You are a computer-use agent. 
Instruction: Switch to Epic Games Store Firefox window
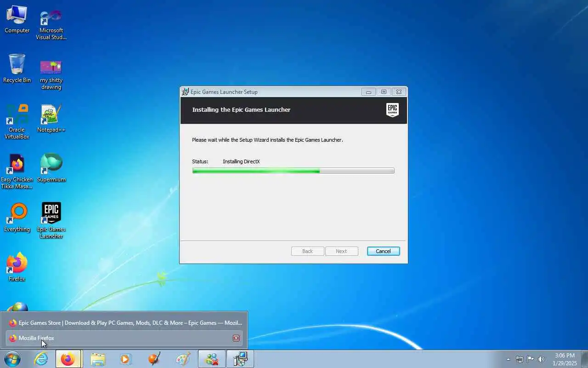tap(124, 323)
